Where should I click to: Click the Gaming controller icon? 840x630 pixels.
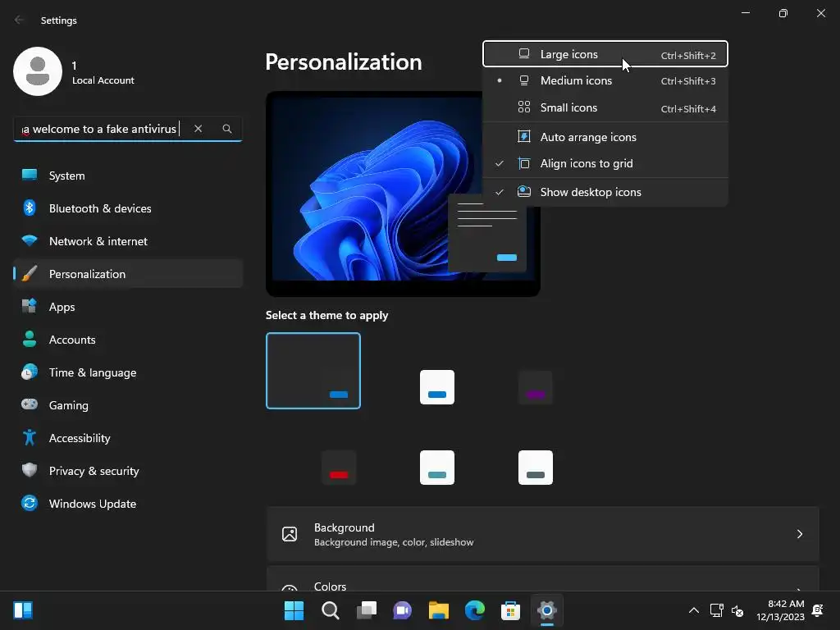point(30,404)
